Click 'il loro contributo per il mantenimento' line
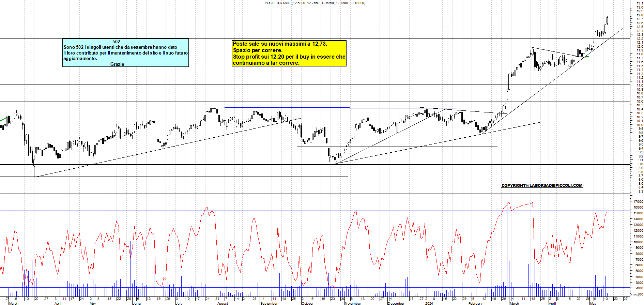The image size is (644, 305). coord(125,53)
